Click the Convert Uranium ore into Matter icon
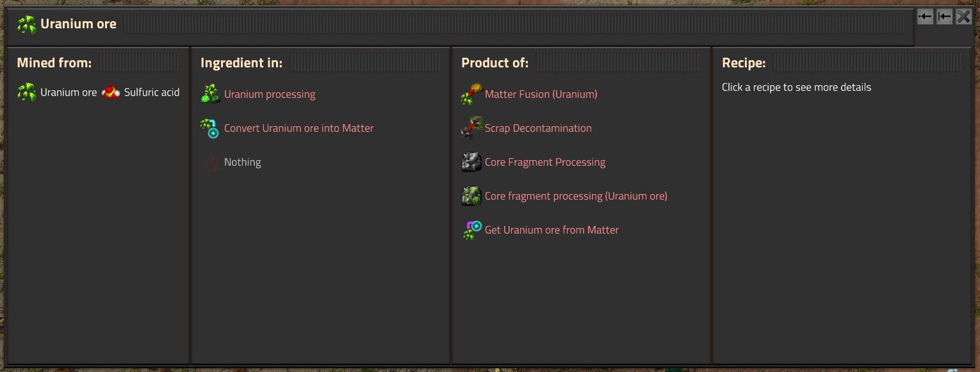This screenshot has height=372, width=980. coord(211,128)
